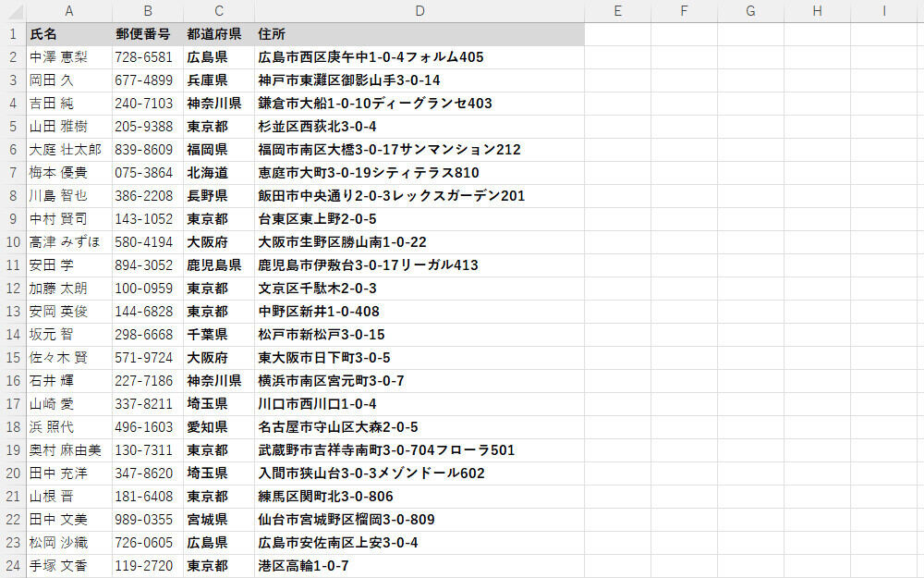The image size is (924, 578).
Task: Select row 18 header
Action: point(13,427)
